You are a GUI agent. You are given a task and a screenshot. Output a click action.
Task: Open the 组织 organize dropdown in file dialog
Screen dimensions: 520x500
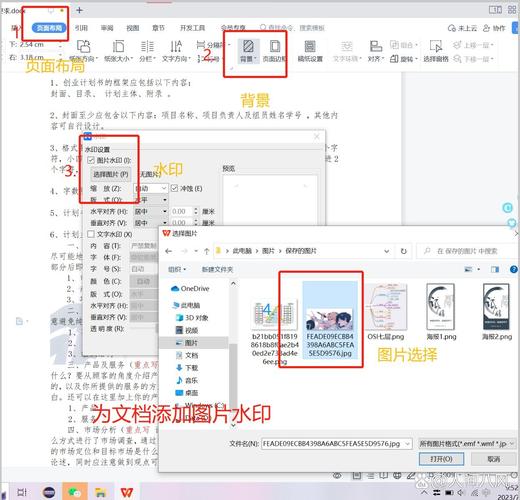tap(177, 269)
